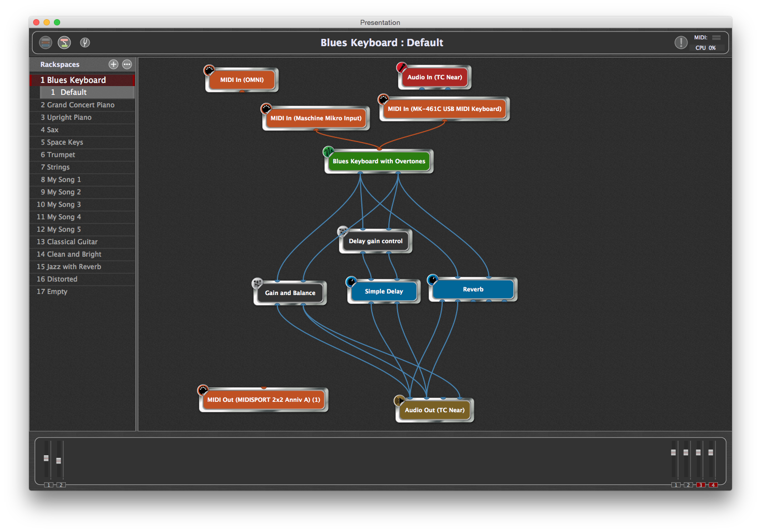Select rackspace 14 Clean and Bright
Screen dimensions: 761x532
pyautogui.click(x=82, y=254)
